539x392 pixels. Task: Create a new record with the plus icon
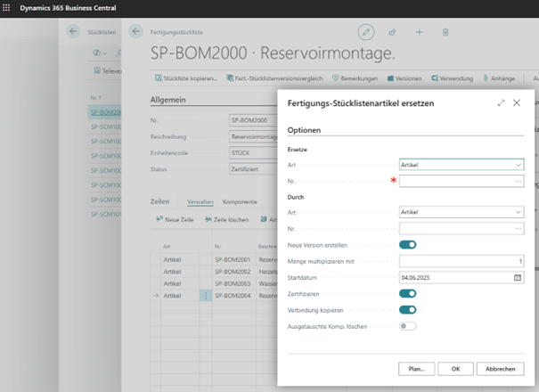[x=419, y=32]
